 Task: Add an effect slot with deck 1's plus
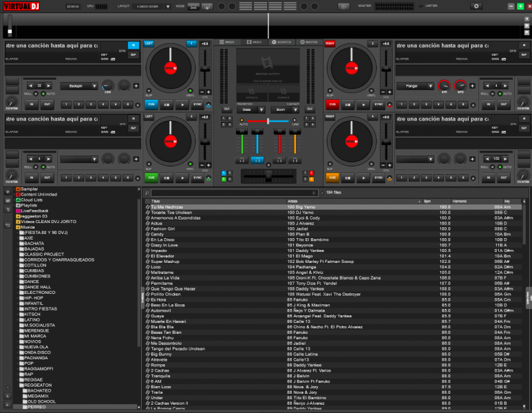point(136,86)
